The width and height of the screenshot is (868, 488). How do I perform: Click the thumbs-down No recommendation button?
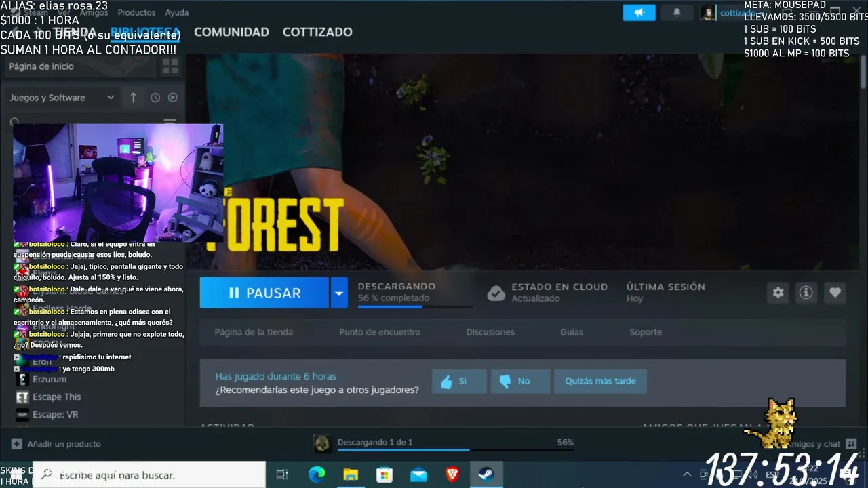pos(520,381)
